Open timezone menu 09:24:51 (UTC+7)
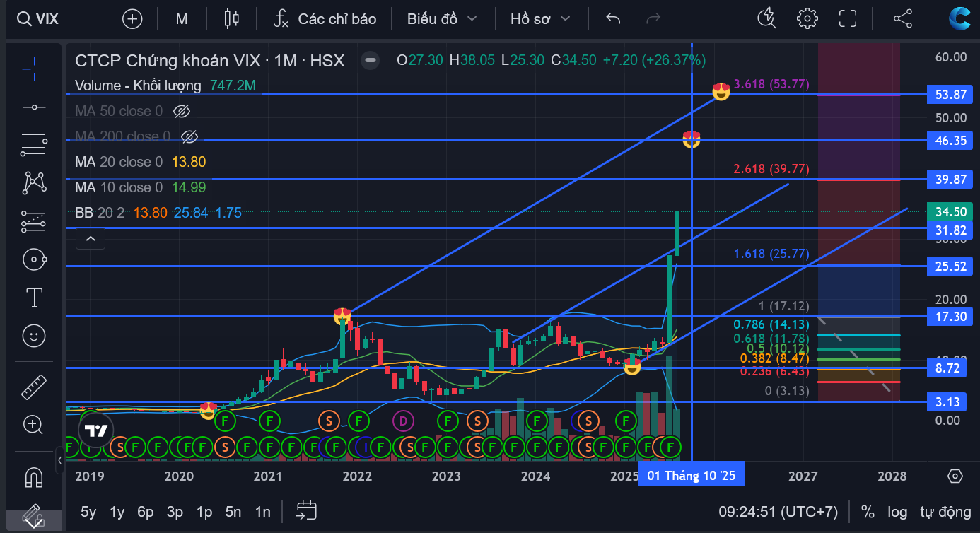980x533 pixels. tap(778, 512)
